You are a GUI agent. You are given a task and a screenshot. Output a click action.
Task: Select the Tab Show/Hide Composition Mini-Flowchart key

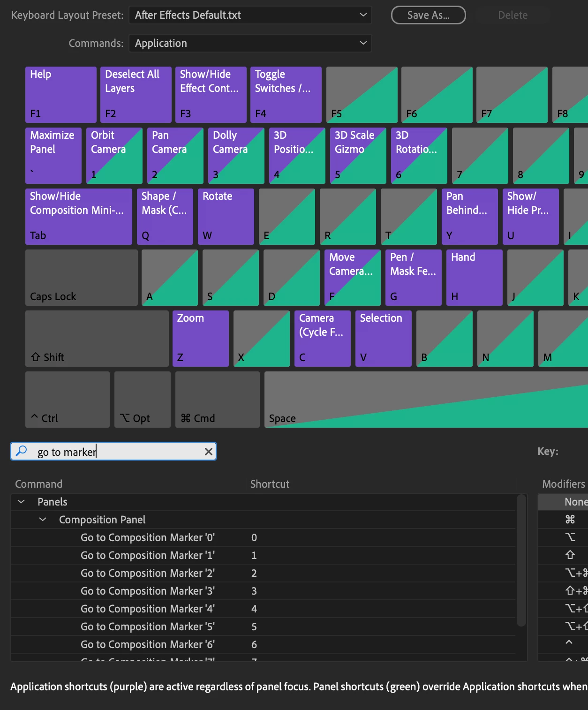(79, 217)
